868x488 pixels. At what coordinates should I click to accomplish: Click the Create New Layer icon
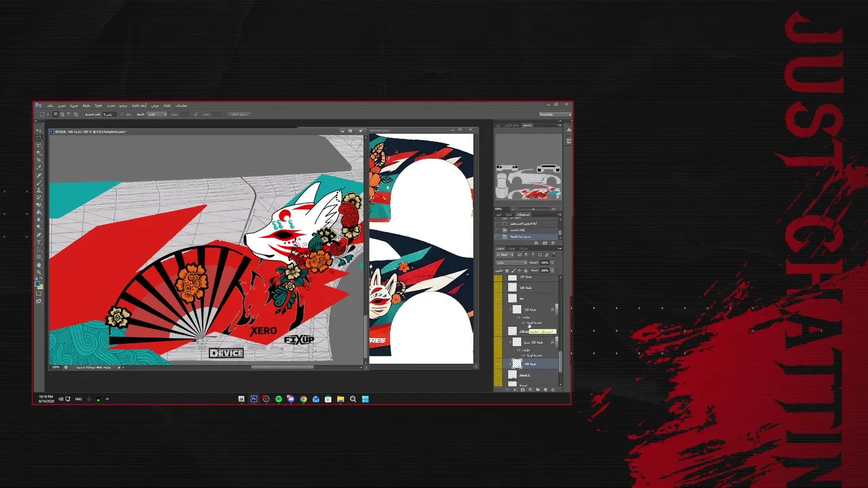545,390
